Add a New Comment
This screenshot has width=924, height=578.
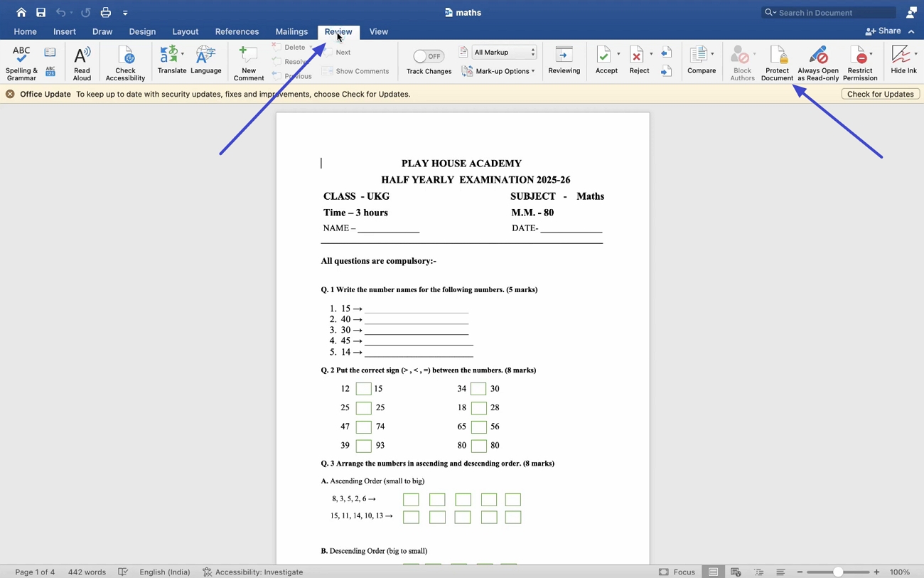pos(248,63)
